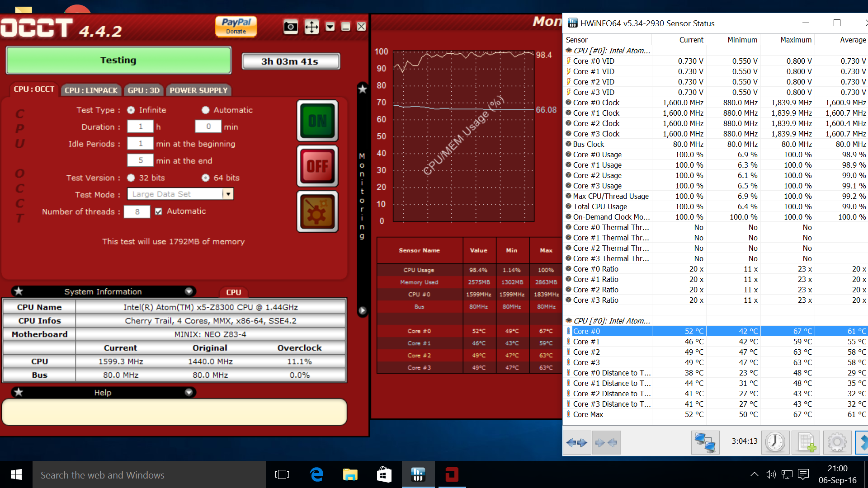Show hidden system tray icons
Screen dimensions: 868x488
tap(754, 474)
